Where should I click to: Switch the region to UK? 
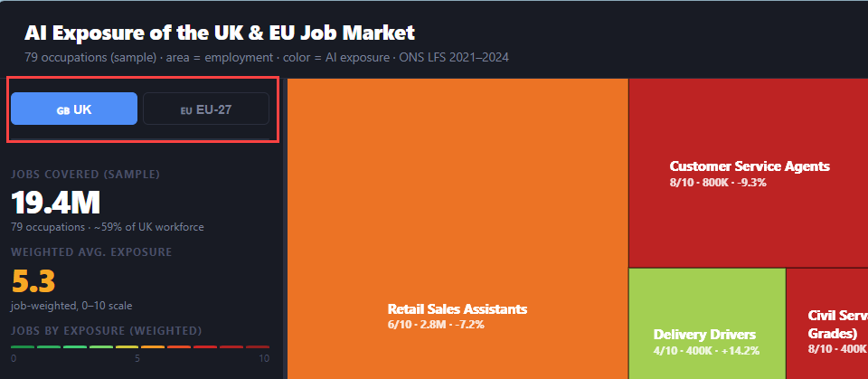74,109
